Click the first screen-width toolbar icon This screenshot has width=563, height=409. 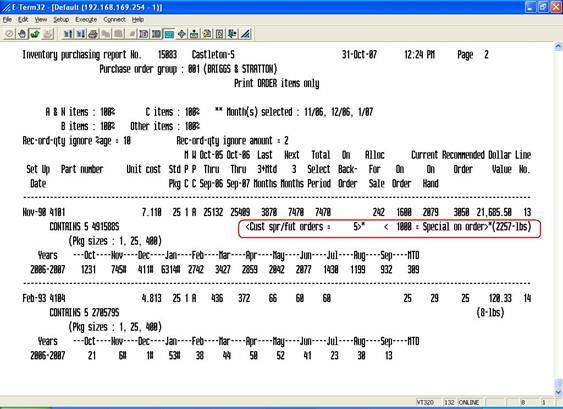tap(144, 34)
